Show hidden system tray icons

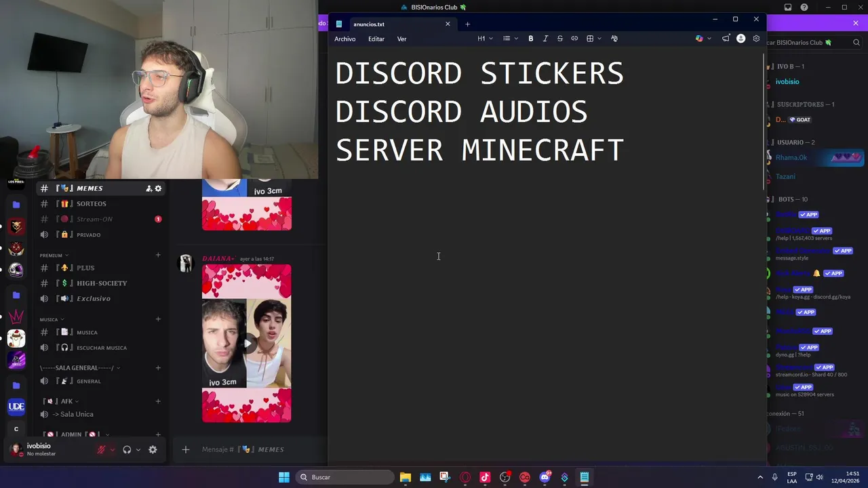point(760,477)
